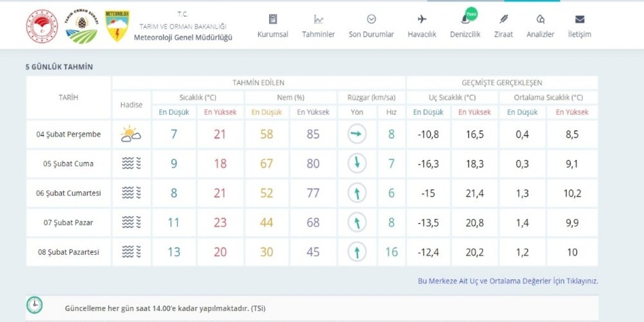Click the green clock update icon
This screenshot has height=322, width=644.
pyautogui.click(x=35, y=305)
